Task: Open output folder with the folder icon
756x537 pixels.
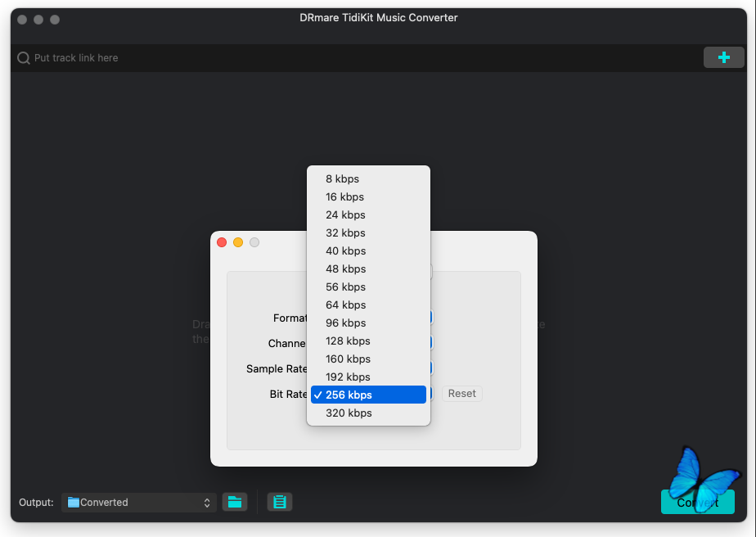Action: click(x=235, y=503)
